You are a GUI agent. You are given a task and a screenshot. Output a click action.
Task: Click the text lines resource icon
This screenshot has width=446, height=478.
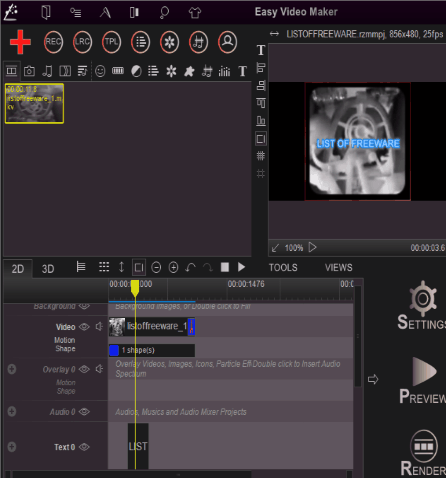(153, 71)
